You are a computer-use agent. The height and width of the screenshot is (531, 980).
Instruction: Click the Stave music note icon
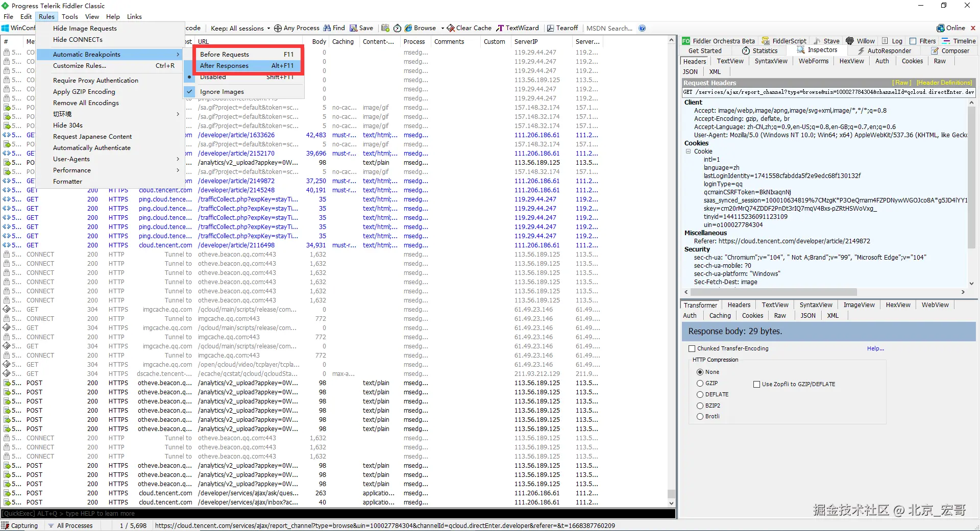(817, 41)
